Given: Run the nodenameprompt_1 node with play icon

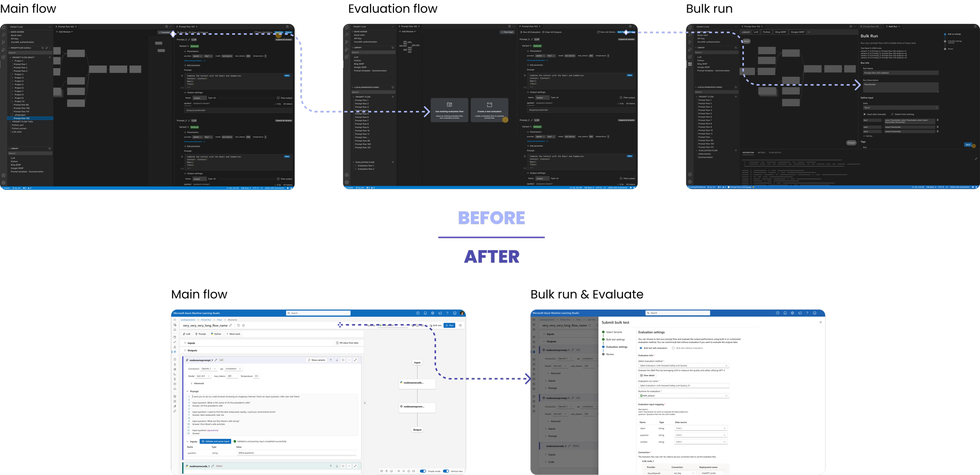Looking at the screenshot, I should 343,360.
